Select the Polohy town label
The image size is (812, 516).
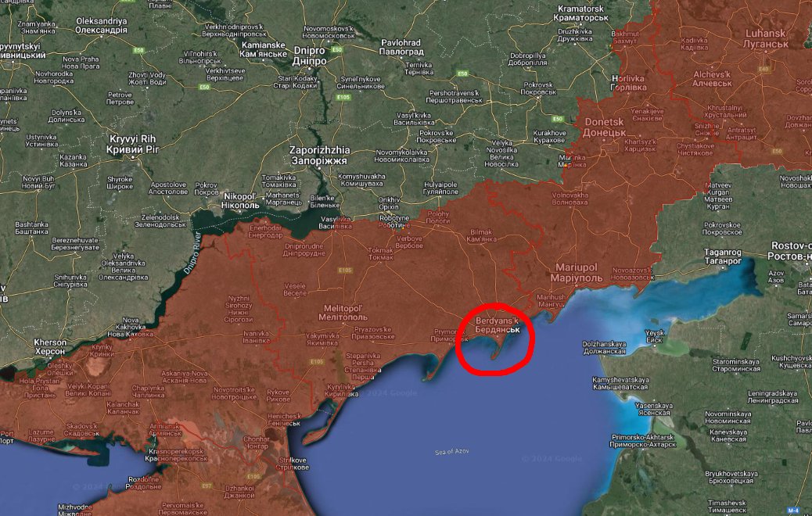tap(438, 217)
